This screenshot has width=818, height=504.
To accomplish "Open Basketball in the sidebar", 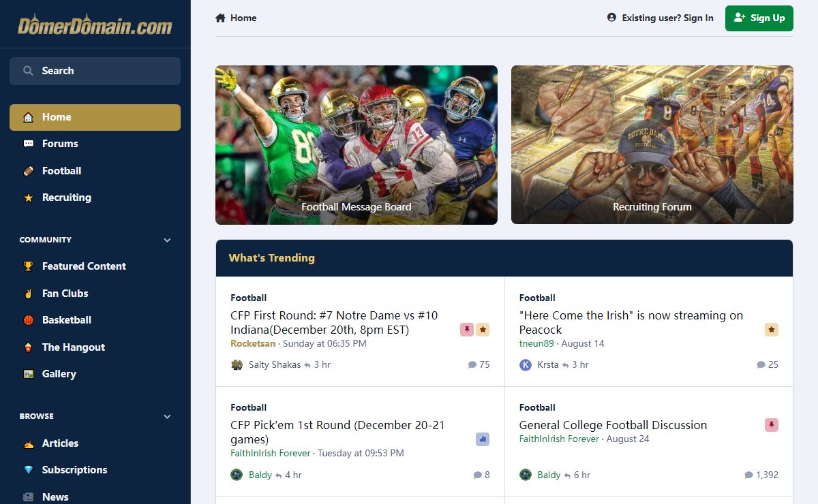I will click(95, 320).
